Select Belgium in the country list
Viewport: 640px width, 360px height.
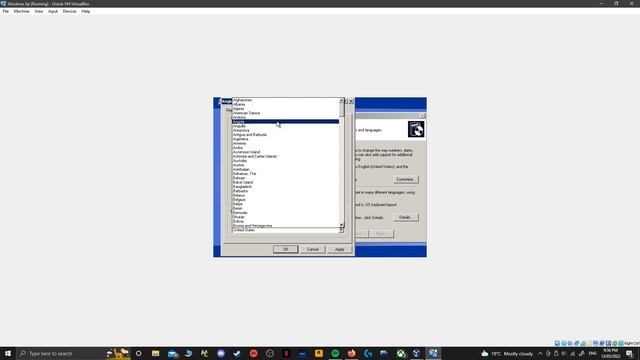(285, 200)
